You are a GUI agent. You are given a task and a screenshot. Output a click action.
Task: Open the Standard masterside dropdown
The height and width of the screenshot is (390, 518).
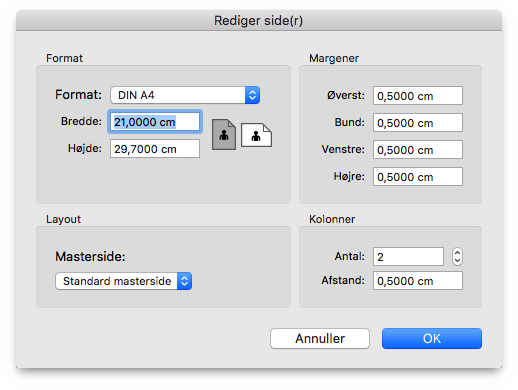(123, 281)
